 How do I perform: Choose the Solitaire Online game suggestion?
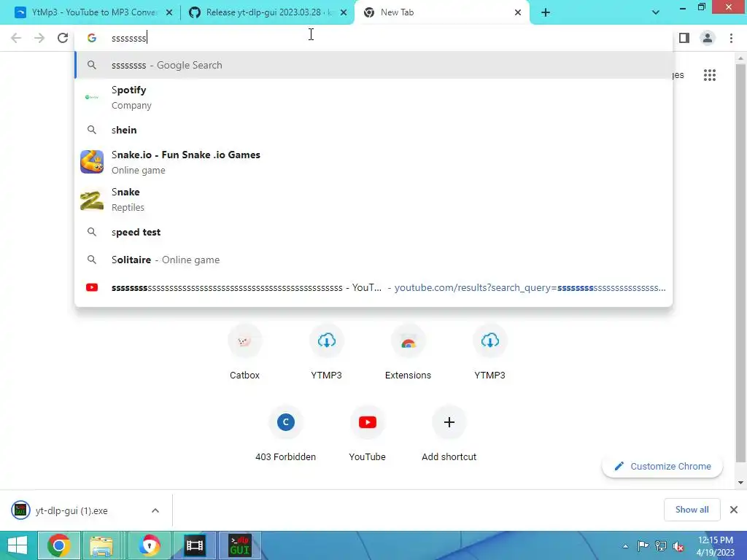[373, 260]
